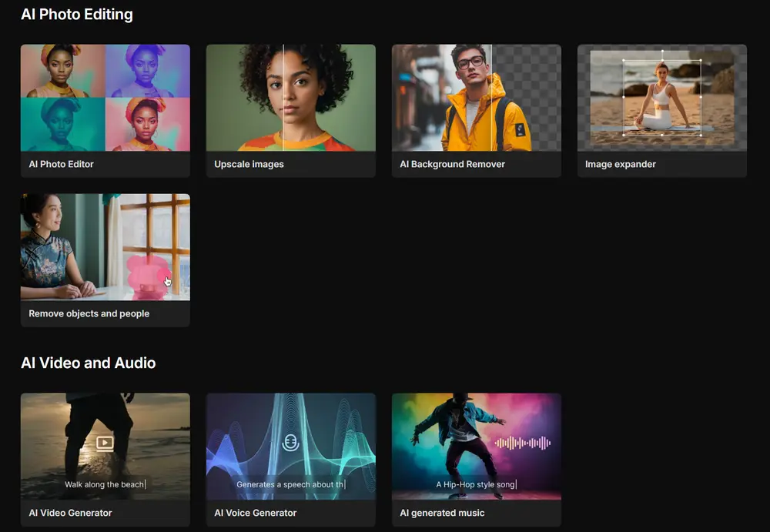Open the 'AI Background Remover' title link
Viewport: 770px width, 532px height.
tap(452, 164)
